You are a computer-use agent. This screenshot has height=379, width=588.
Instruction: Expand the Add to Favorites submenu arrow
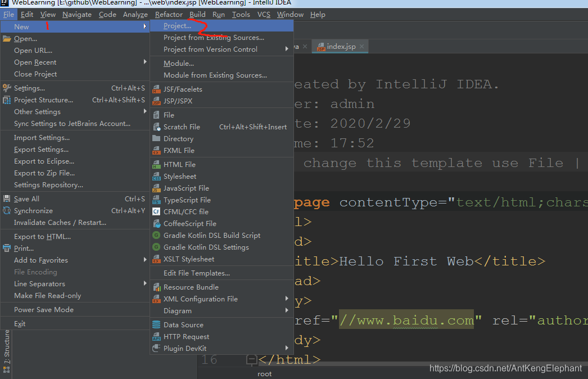click(x=144, y=260)
